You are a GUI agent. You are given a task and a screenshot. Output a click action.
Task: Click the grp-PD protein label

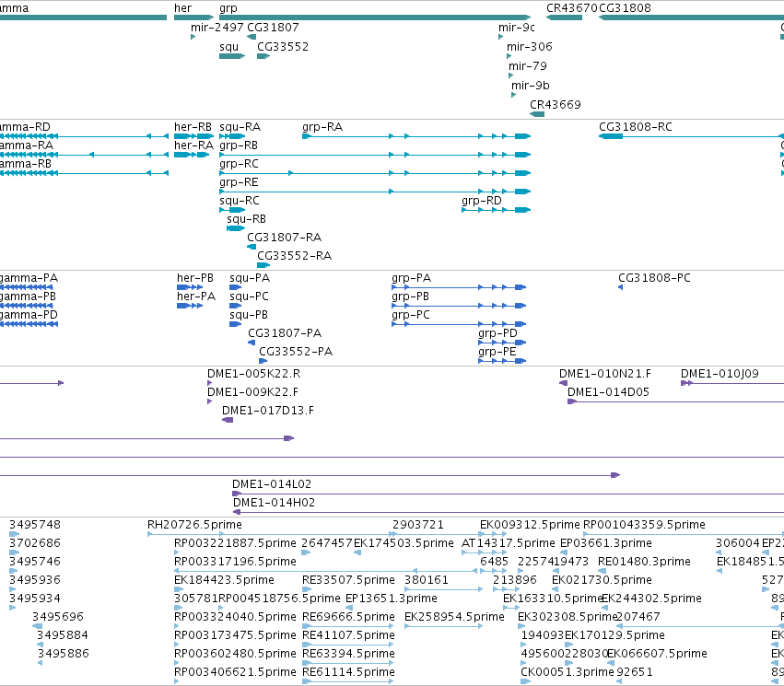[497, 333]
